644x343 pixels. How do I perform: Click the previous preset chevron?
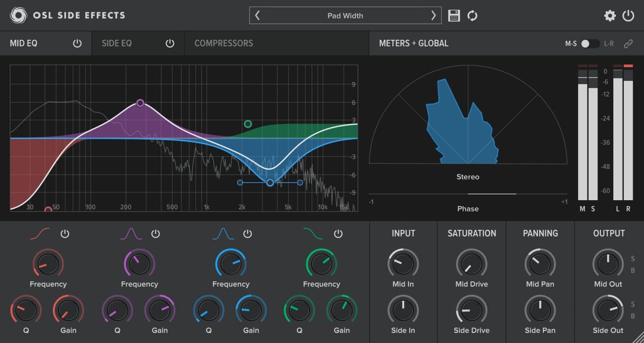[x=257, y=15]
